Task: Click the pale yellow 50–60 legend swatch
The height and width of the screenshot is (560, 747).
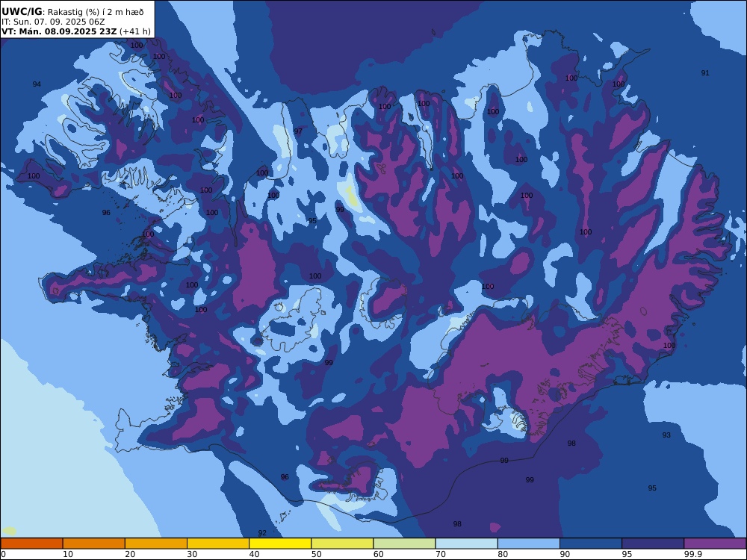Action: [342, 544]
